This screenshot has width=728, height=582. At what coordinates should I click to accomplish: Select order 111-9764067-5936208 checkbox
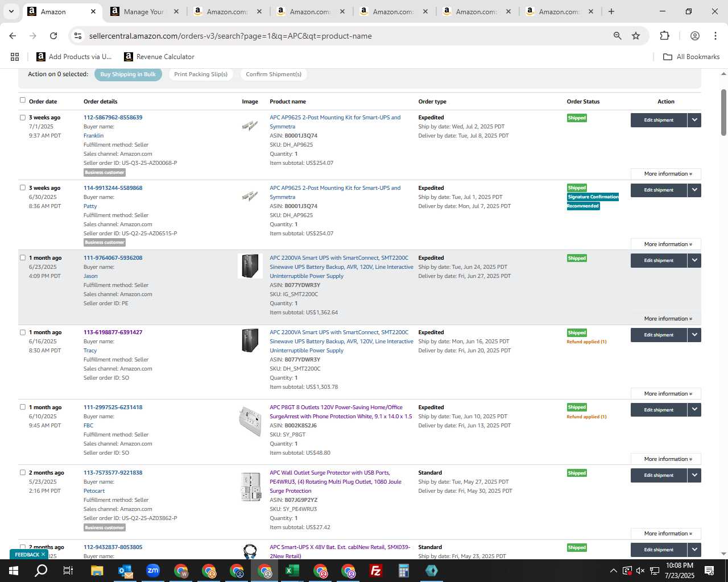click(23, 257)
